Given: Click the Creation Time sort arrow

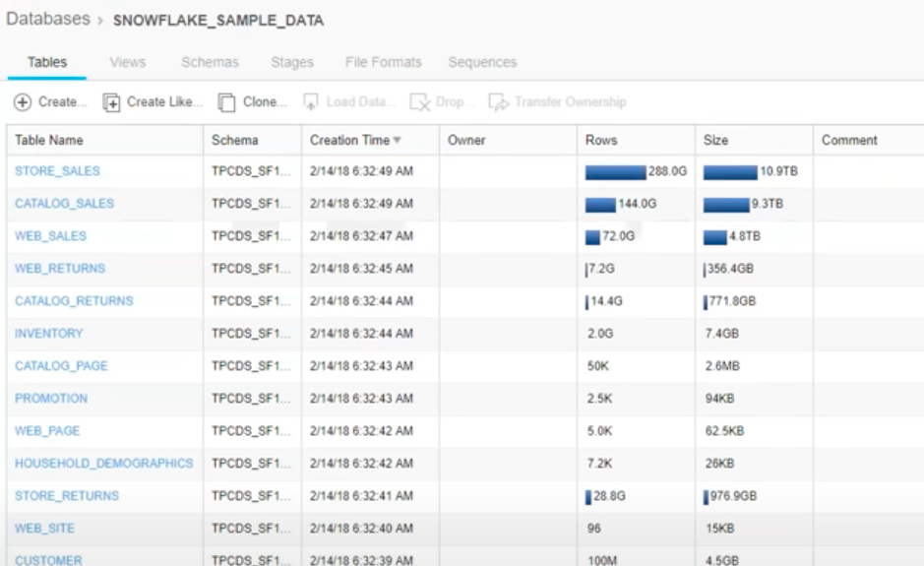Looking at the screenshot, I should tap(398, 141).
